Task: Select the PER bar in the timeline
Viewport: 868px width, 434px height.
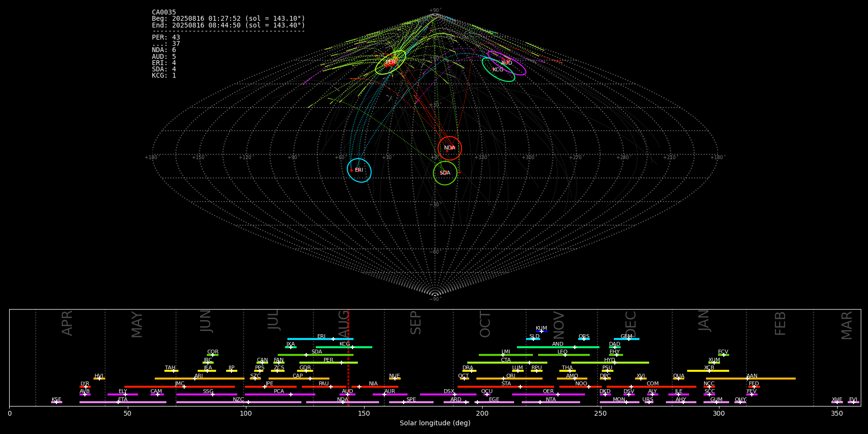Action: point(328,363)
